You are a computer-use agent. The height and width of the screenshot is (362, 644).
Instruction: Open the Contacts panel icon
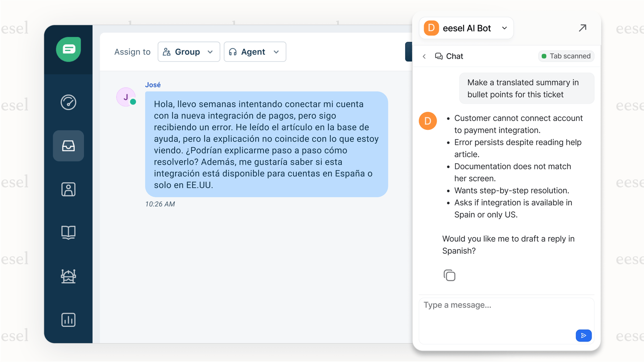68,189
